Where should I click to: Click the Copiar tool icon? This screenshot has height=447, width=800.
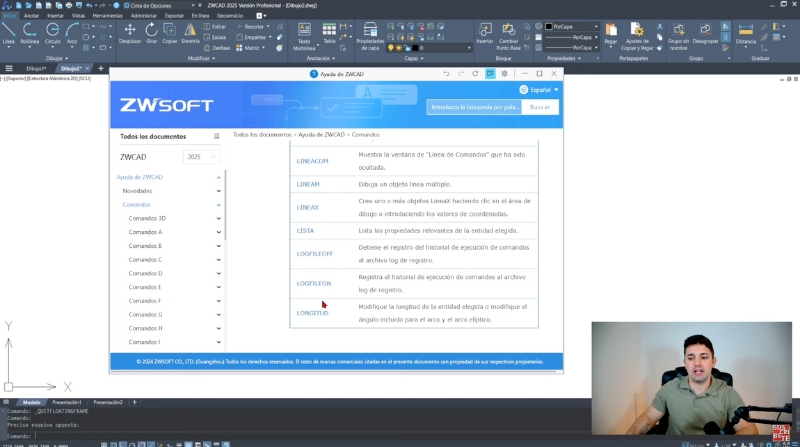[x=170, y=32]
